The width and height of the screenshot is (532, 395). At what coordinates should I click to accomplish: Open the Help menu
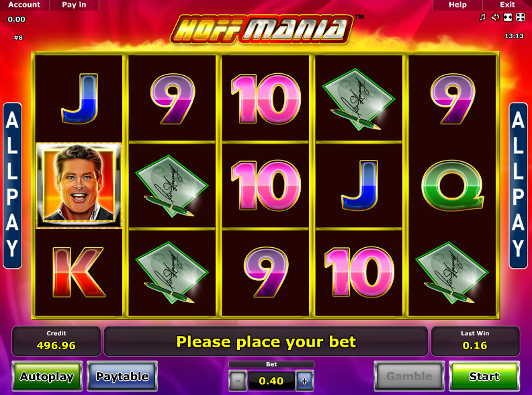[x=457, y=5]
